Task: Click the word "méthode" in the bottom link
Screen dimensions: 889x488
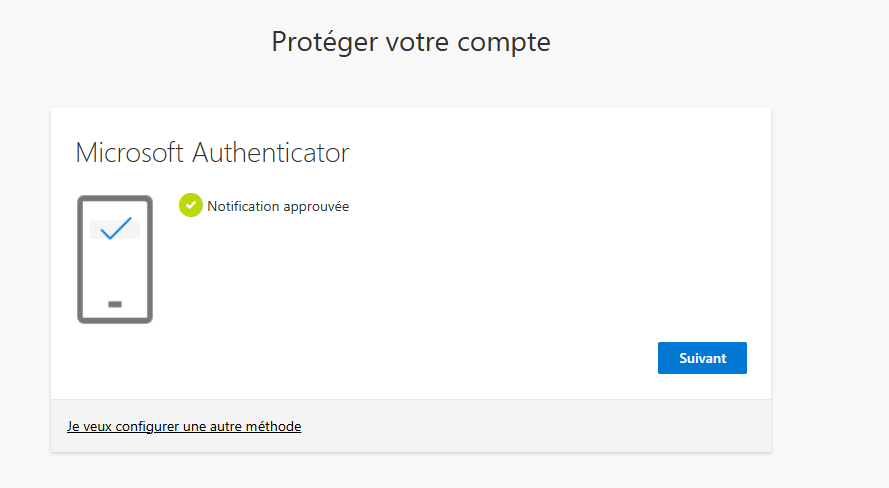Action: tap(272, 426)
